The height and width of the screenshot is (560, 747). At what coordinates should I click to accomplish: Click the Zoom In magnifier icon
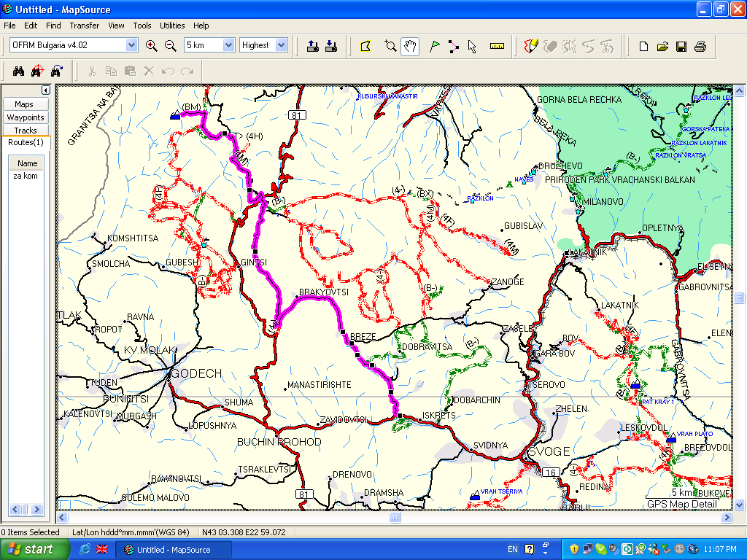click(152, 46)
